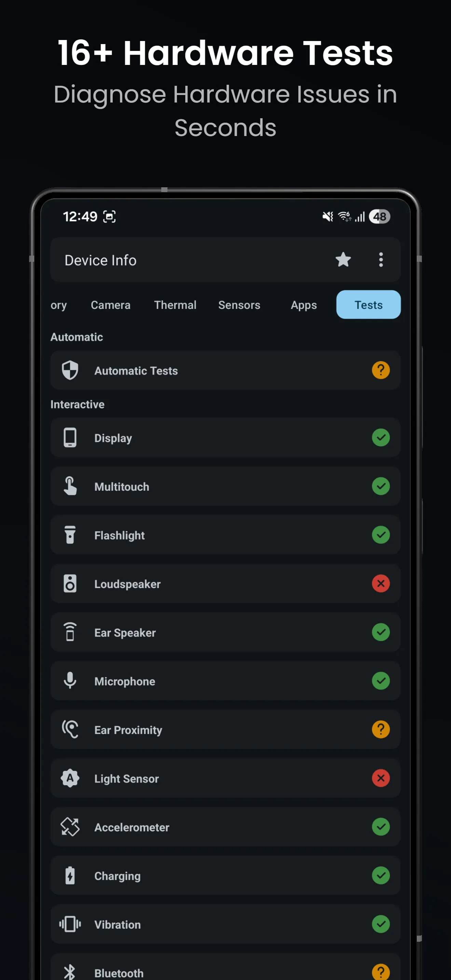Expand the Automatic Tests question status

[381, 370]
